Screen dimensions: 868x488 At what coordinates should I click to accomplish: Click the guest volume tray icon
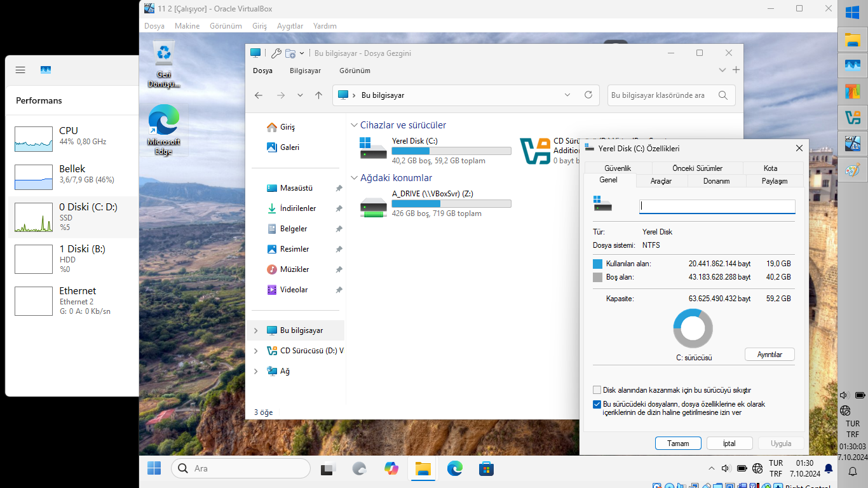[726, 468]
